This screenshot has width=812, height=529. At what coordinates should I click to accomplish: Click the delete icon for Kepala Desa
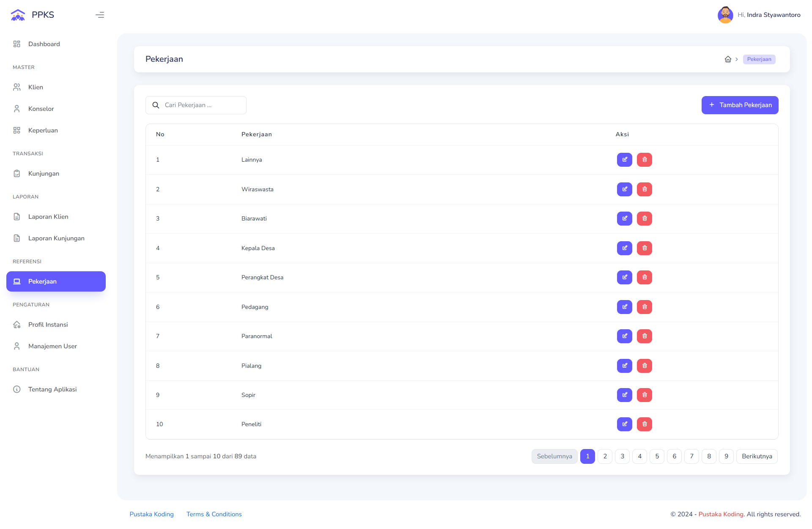(644, 248)
